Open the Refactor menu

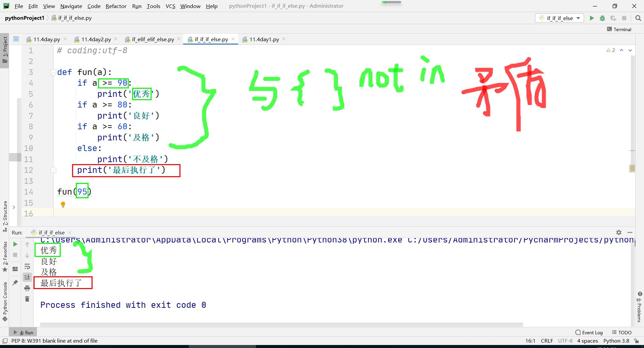116,6
